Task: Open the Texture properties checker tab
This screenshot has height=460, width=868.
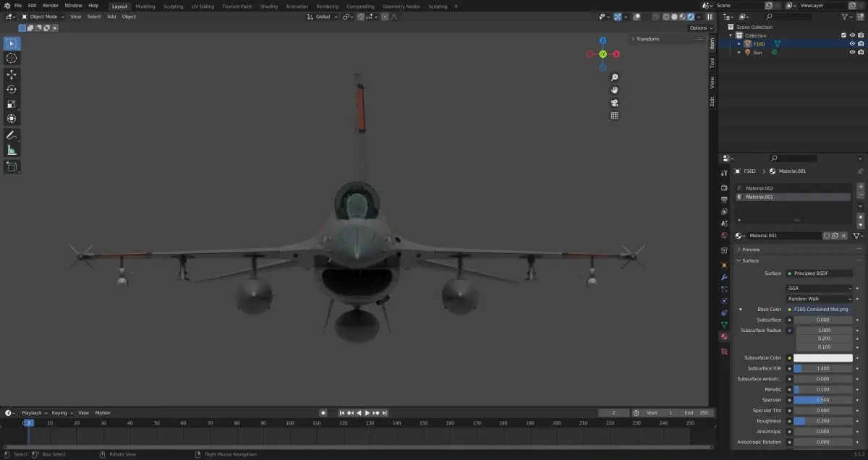Action: (x=724, y=351)
